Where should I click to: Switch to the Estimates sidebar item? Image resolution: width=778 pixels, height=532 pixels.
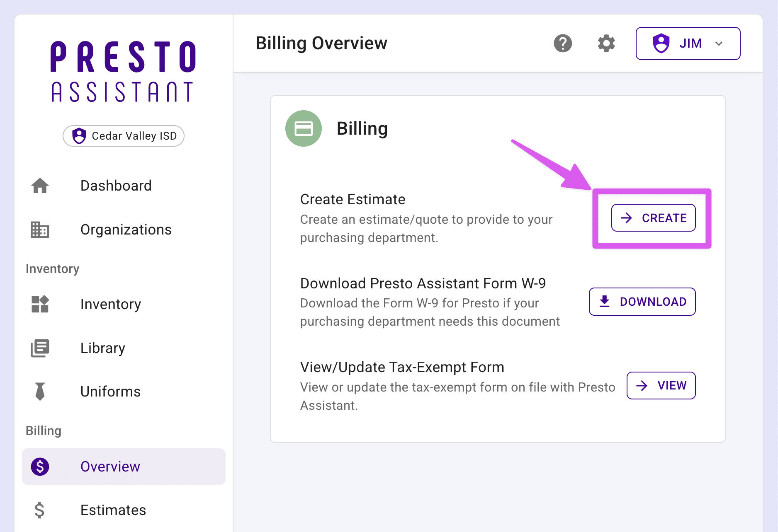(x=113, y=510)
